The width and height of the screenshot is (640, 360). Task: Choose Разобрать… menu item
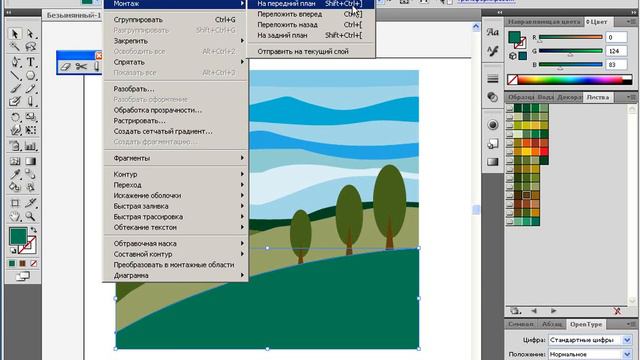click(x=176, y=89)
